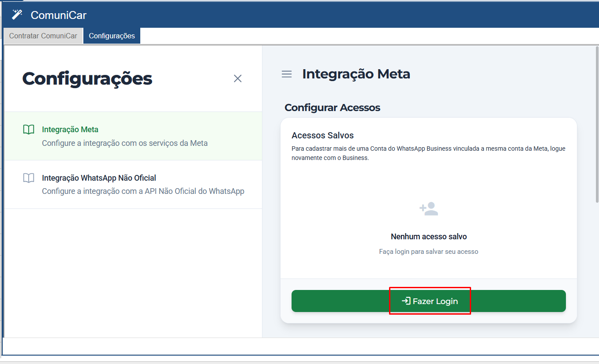
Task: Click 'Faça login para salvar seu acesso' text
Action: [429, 252]
